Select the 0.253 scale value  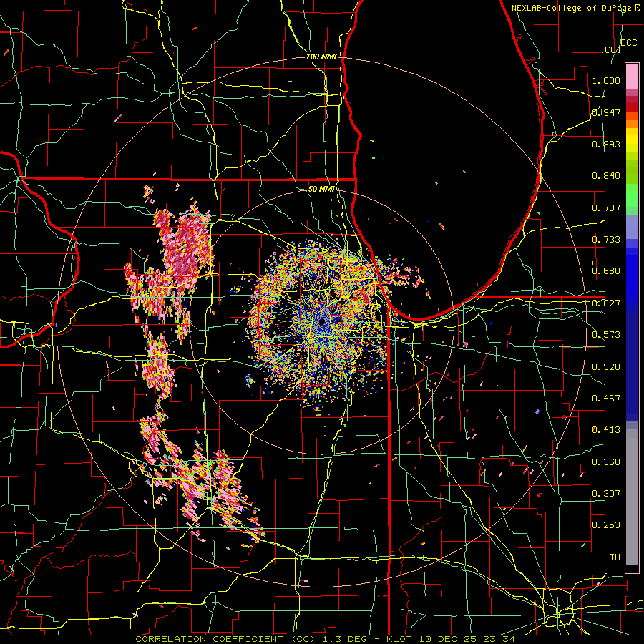[606, 525]
